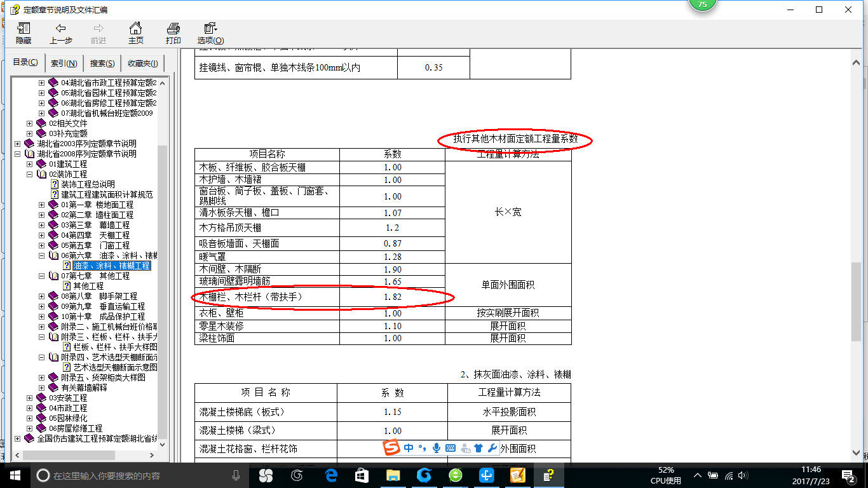Image resolution: width=868 pixels, height=488 pixels.
Task: Switch to the 收藏夹(I) tab
Action: (x=144, y=64)
